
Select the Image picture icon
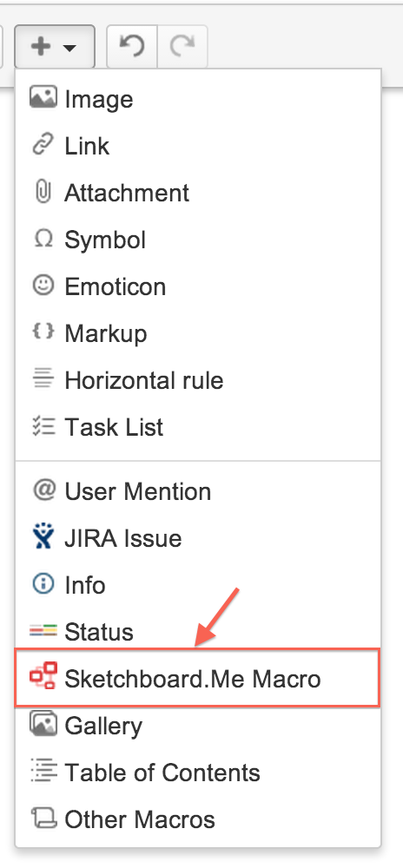tap(43, 97)
